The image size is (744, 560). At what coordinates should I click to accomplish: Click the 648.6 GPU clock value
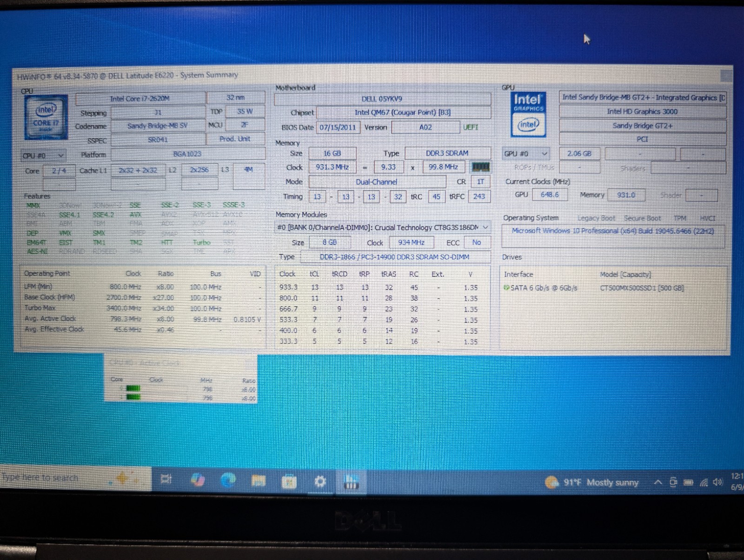[x=550, y=195]
